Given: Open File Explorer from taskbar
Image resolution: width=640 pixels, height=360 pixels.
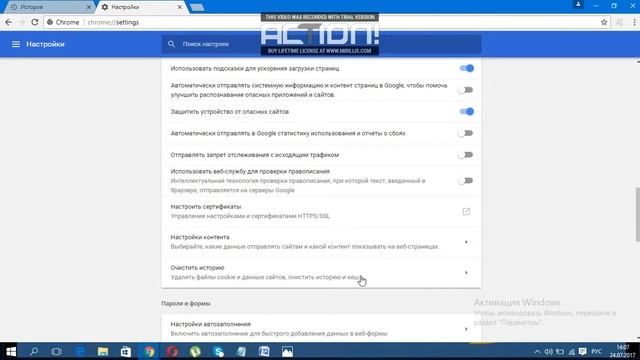Looking at the screenshot, I should point(103,351).
